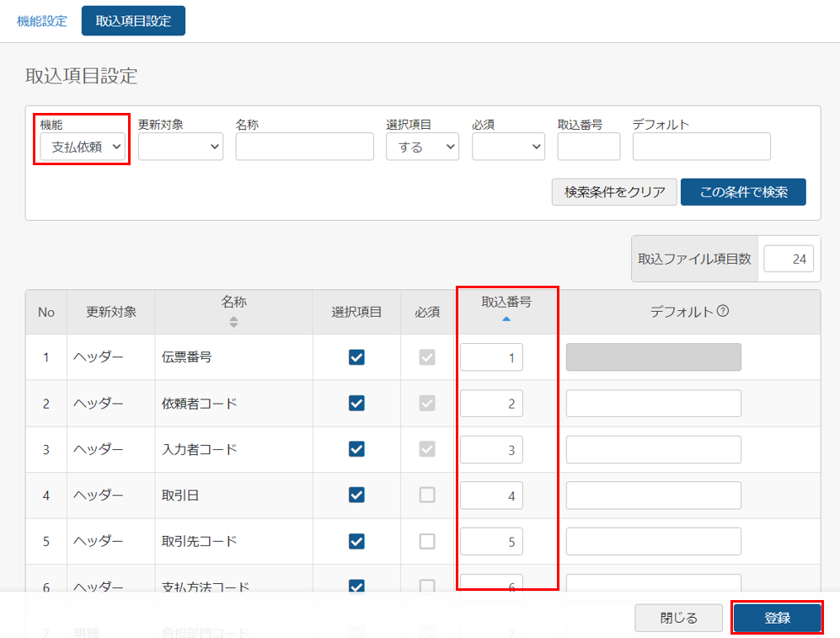Click the 登録 button
This screenshot has height=638, width=840.
click(778, 618)
